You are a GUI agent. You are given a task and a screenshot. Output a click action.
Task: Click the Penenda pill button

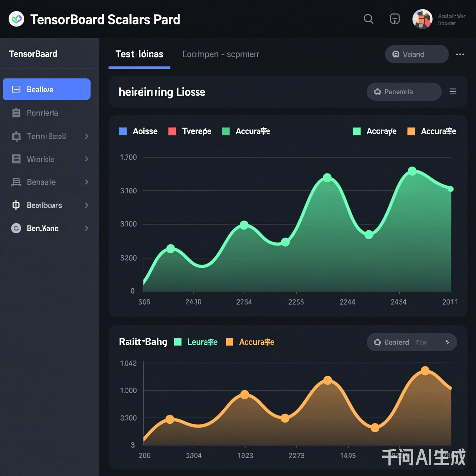404,92
